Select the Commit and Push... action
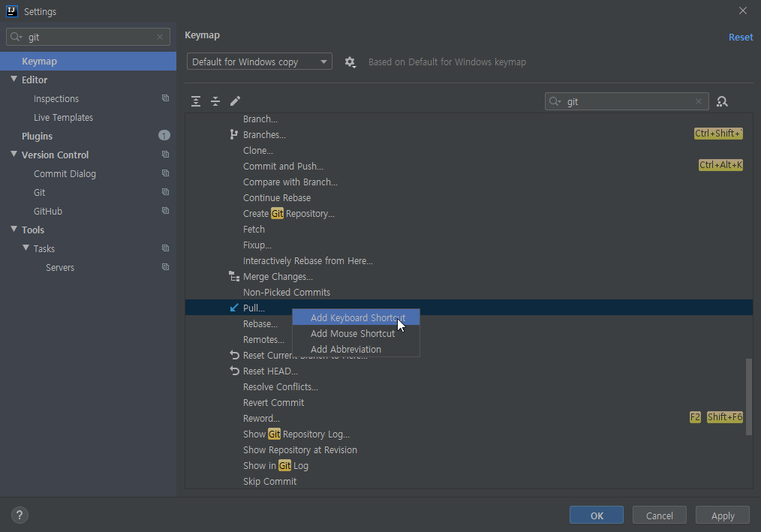 [x=469, y=166]
